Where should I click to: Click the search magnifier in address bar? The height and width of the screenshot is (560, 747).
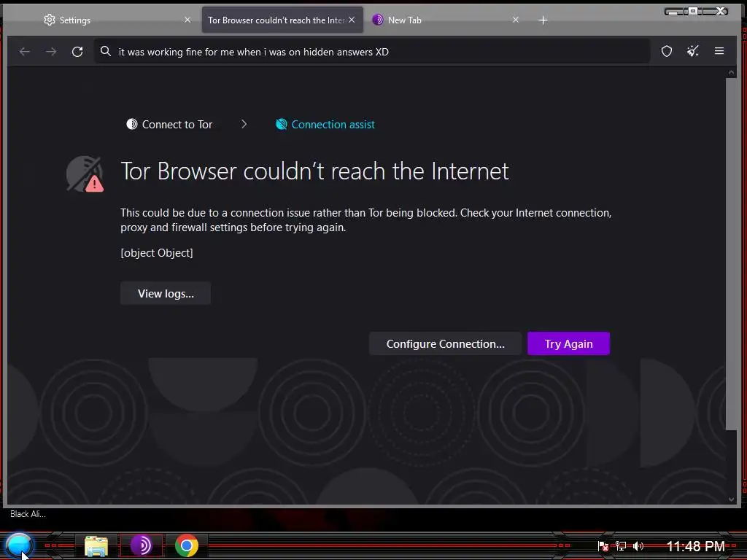pyautogui.click(x=106, y=52)
